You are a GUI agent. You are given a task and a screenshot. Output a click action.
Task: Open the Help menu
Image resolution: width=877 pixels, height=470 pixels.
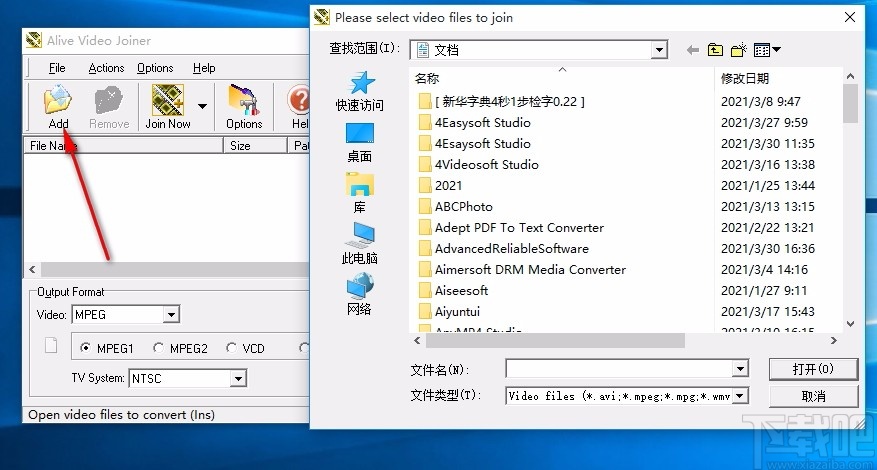point(204,68)
